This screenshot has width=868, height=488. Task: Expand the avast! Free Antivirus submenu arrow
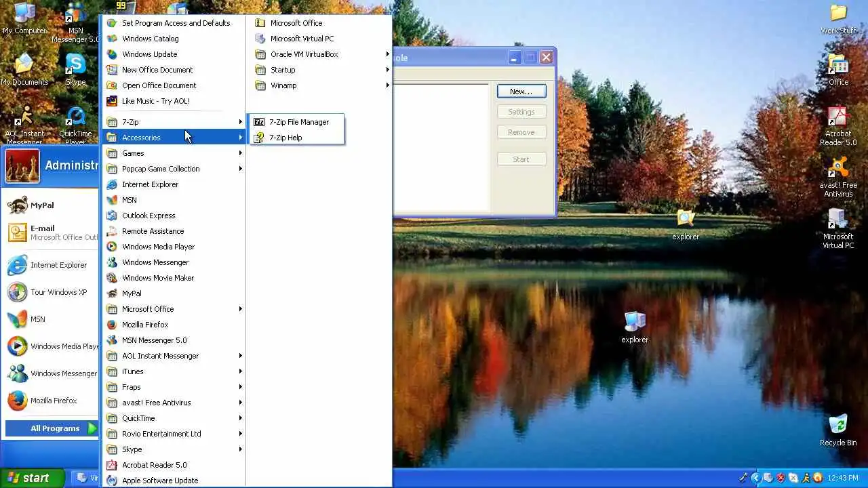tap(241, 403)
